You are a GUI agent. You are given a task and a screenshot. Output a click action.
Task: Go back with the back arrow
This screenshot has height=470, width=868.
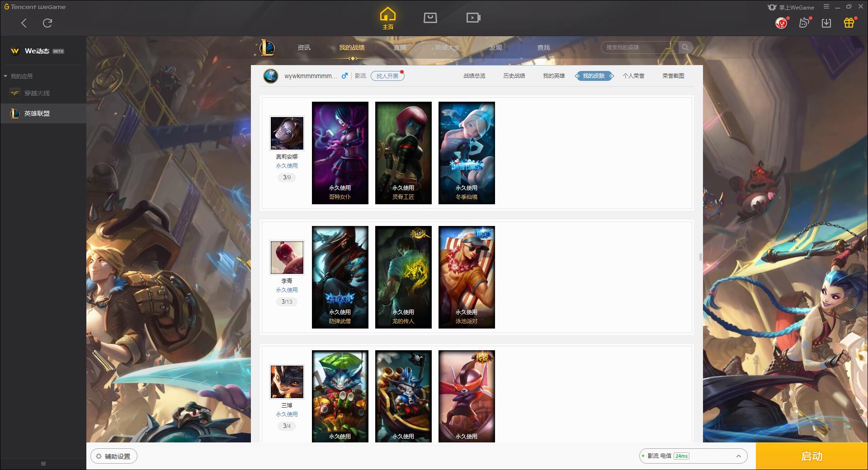[x=24, y=23]
